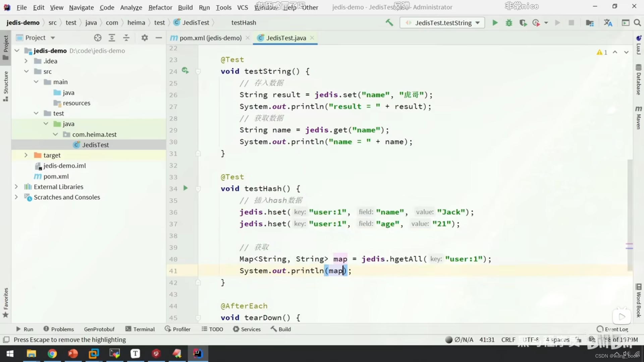Image resolution: width=644 pixels, height=362 pixels.
Task: Click the editor vertical scrollbar
Action: pyautogui.click(x=630, y=215)
